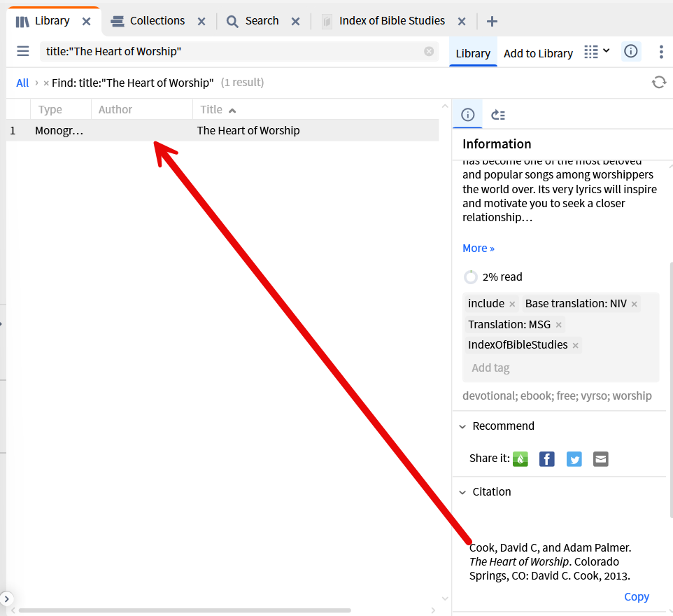Remove the Translation: MSG tag
This screenshot has height=616, width=673.
click(558, 325)
